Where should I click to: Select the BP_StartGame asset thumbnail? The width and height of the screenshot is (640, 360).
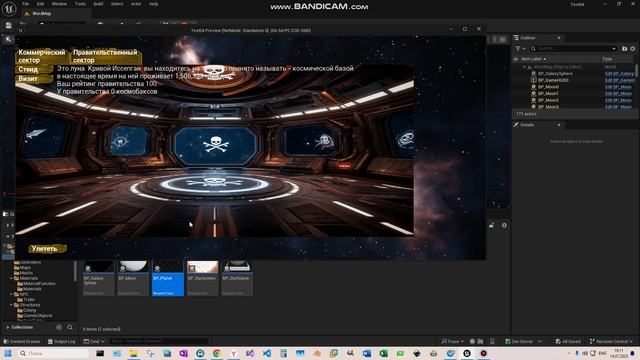(x=237, y=278)
